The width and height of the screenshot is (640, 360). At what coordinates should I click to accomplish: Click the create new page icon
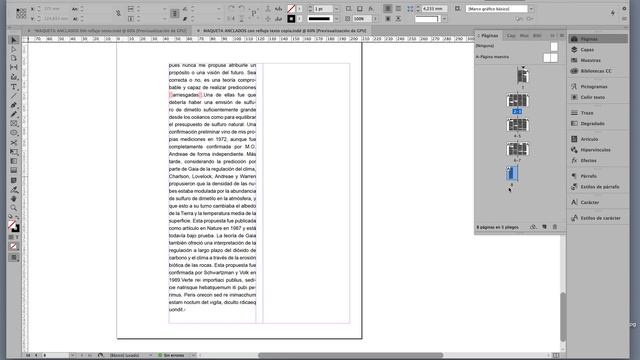click(544, 227)
